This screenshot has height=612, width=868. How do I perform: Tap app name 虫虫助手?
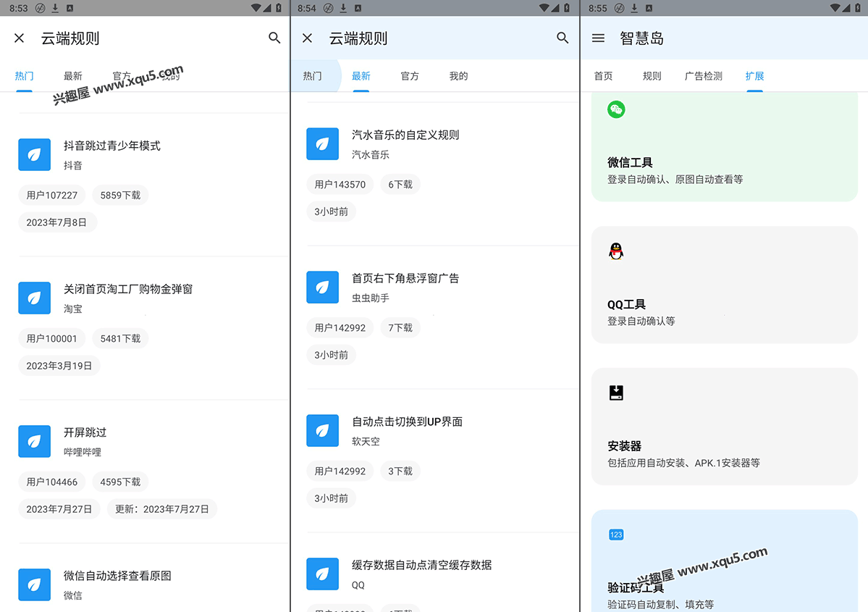371,298
